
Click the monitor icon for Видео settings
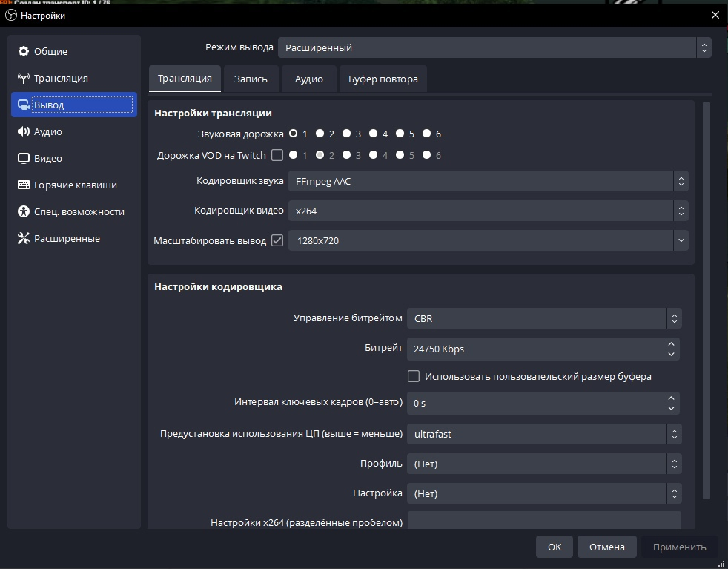[23, 158]
